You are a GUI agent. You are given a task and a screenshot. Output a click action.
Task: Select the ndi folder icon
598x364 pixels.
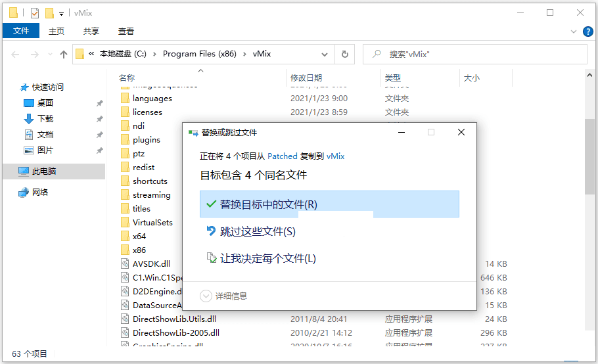(125, 125)
